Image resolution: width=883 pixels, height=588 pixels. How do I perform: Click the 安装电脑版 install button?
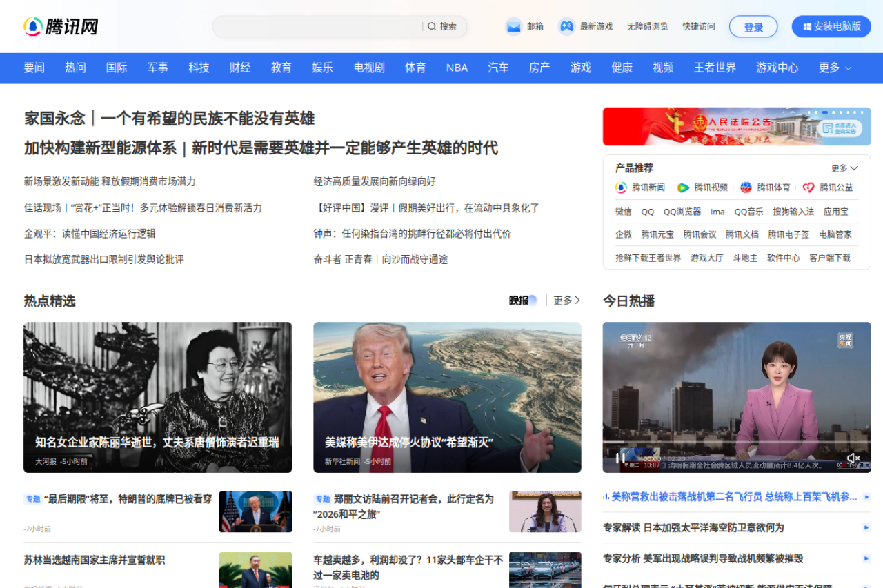point(831,26)
